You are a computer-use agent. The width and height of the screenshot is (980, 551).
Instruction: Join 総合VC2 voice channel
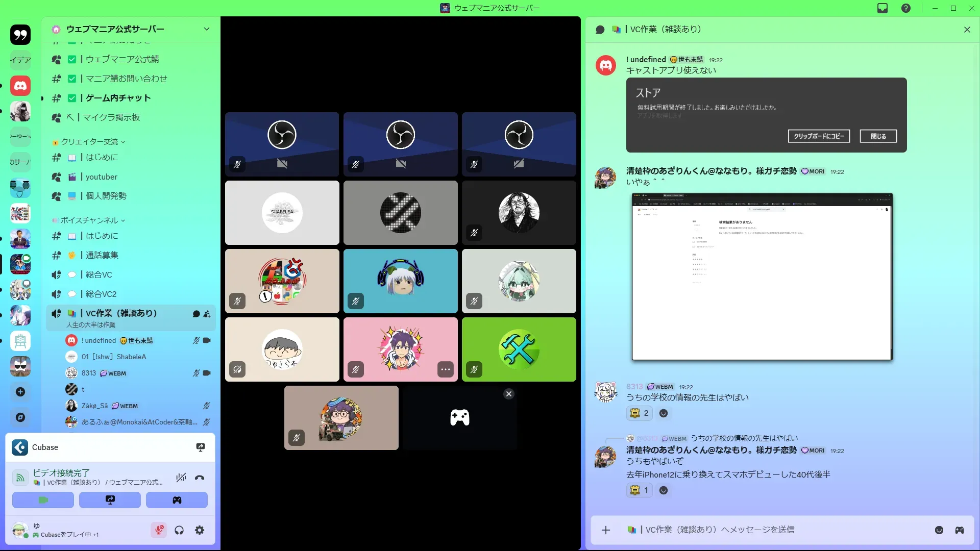pos(101,294)
